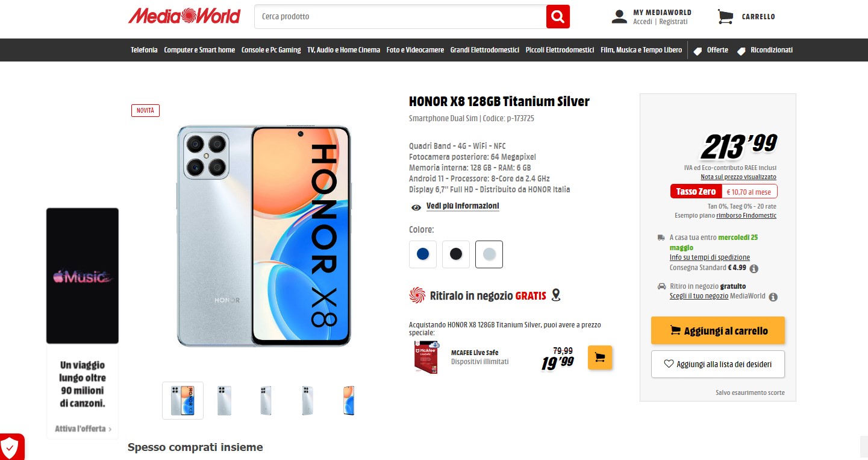The width and height of the screenshot is (868, 460).
Task: Click info icon beside Consegna Standard
Action: point(754,269)
